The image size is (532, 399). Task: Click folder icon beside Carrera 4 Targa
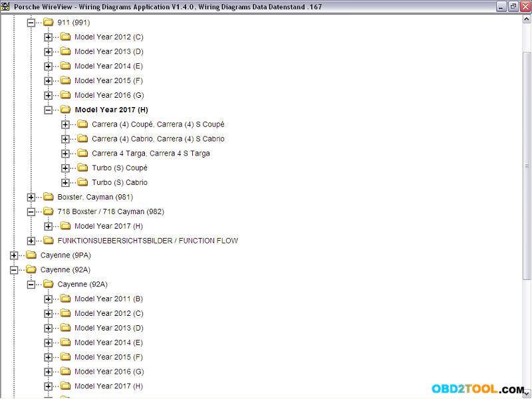tap(82, 154)
